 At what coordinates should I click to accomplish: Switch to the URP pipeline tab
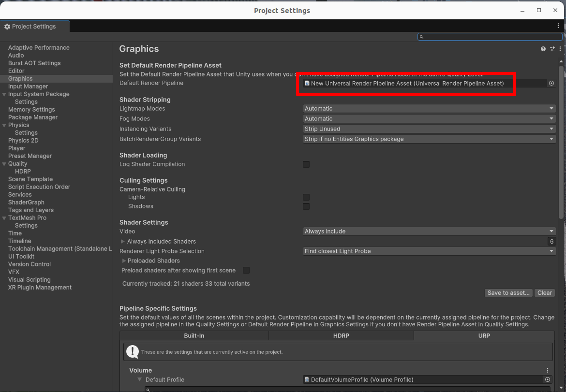pyautogui.click(x=484, y=335)
